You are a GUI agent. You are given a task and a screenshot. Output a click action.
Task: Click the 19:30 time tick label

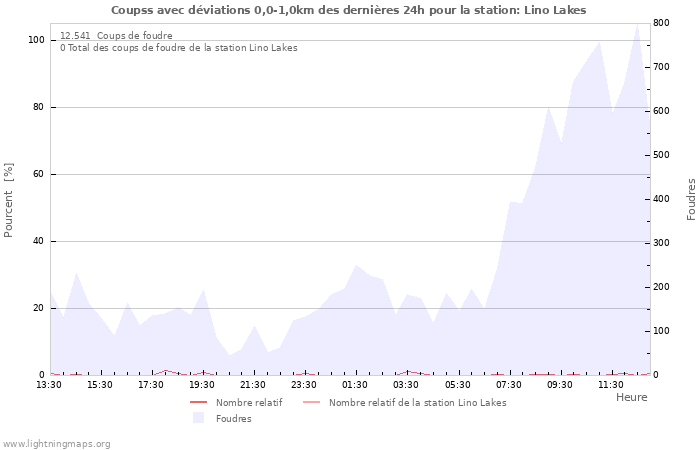click(202, 385)
